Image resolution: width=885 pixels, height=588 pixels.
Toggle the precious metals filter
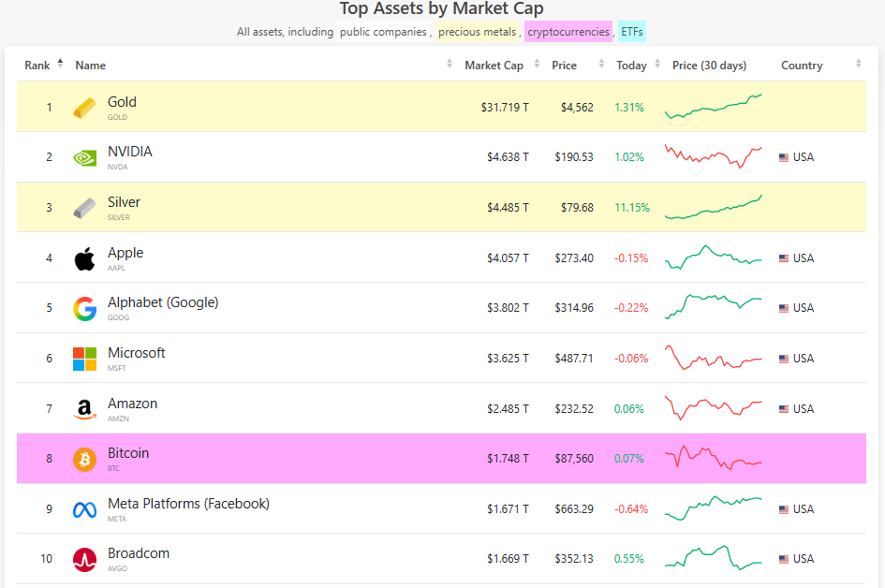coord(477,32)
